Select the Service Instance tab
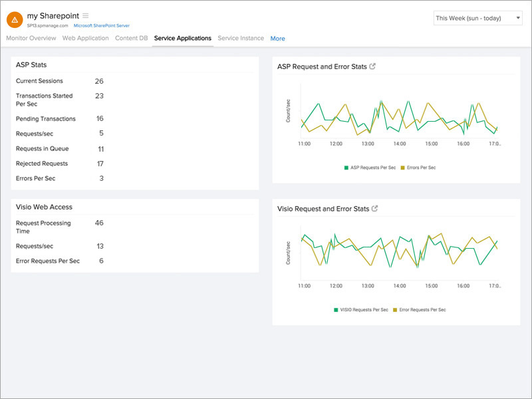Image resolution: width=532 pixels, height=399 pixels. [x=241, y=38]
